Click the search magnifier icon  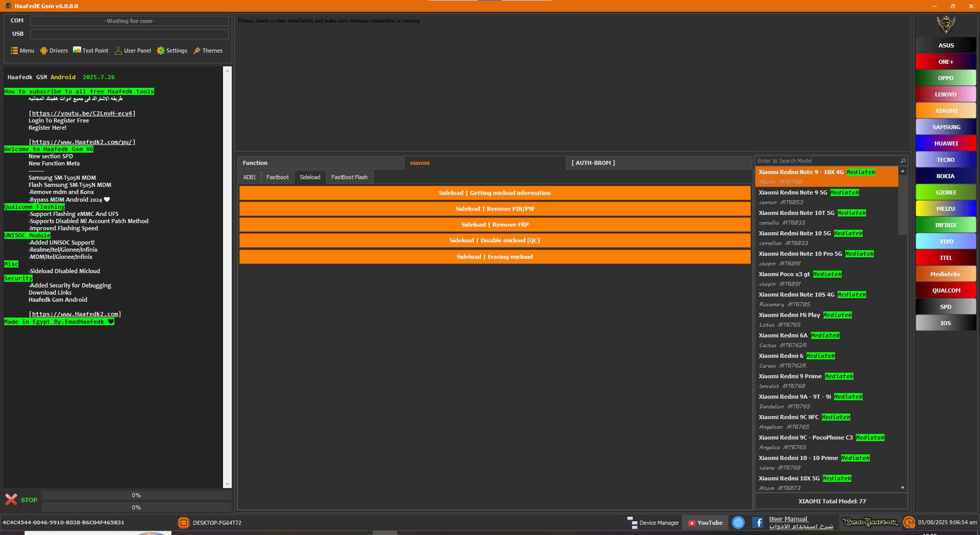tap(903, 161)
